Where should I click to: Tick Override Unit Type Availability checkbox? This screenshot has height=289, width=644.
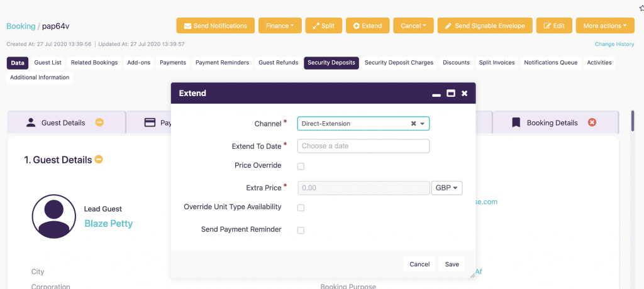click(x=301, y=208)
